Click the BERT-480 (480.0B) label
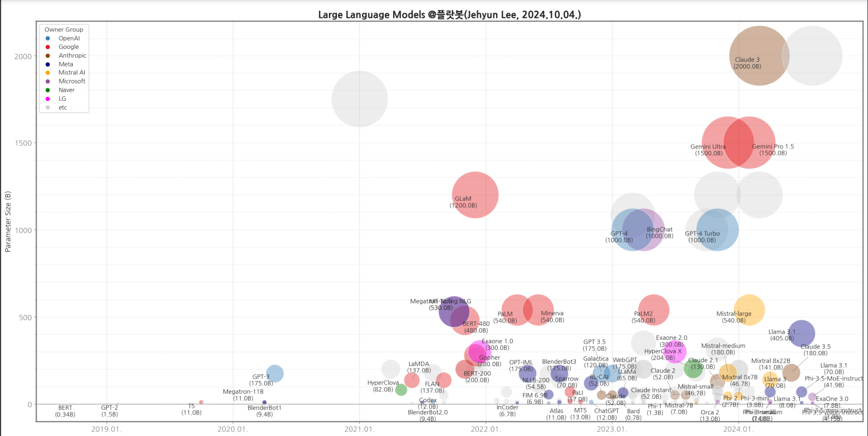The height and width of the screenshot is (436, 868). (476, 327)
